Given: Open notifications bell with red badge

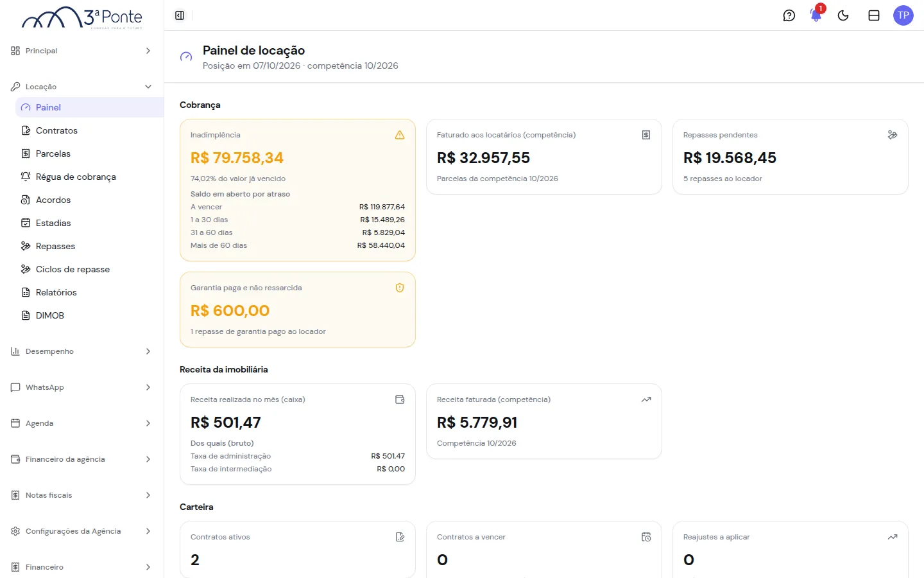Looking at the screenshot, I should [816, 15].
